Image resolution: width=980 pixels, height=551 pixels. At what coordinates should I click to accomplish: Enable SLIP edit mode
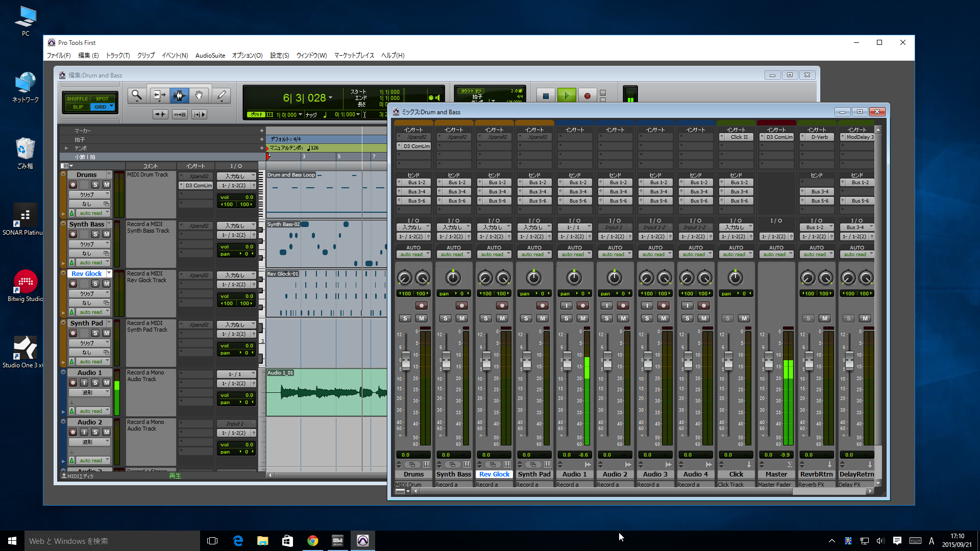tap(78, 107)
